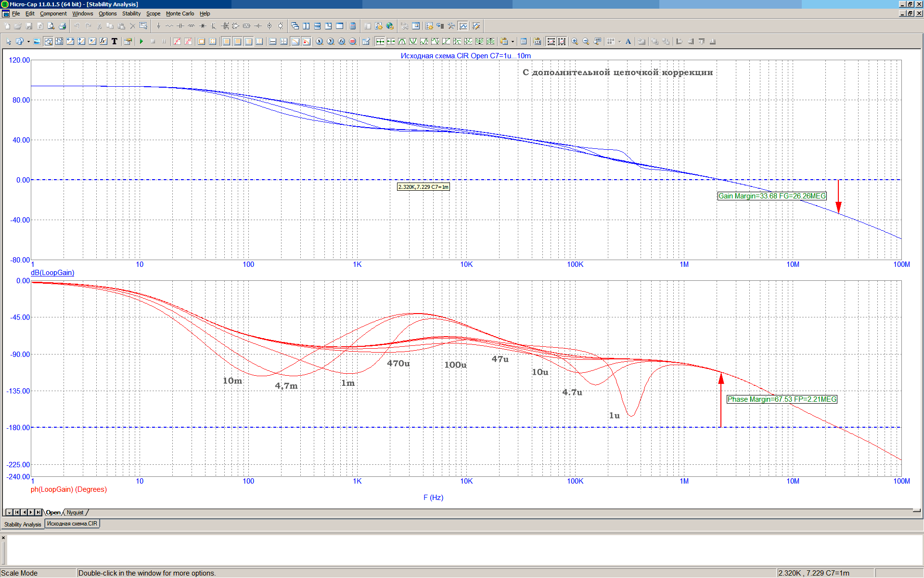The height and width of the screenshot is (578, 924).
Task: Expand the dropdown arrow beside the shapes tool
Action: point(28,41)
